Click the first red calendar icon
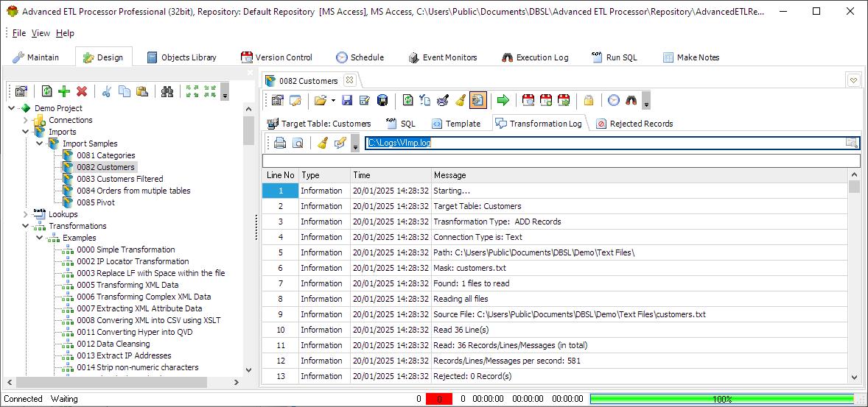 [528, 100]
